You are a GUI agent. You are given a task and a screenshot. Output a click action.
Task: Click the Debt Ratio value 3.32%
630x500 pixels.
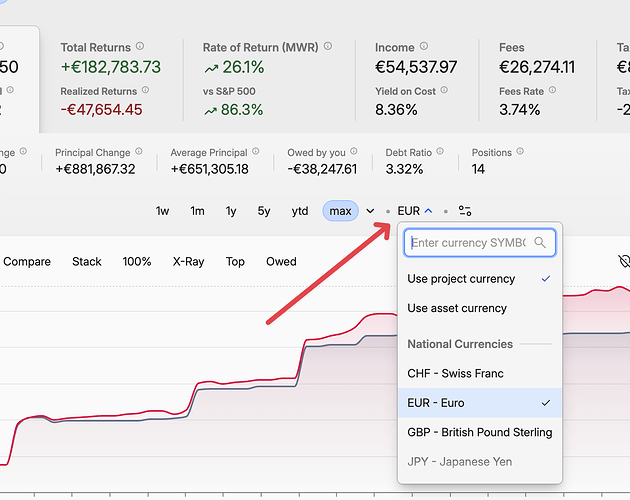click(404, 169)
